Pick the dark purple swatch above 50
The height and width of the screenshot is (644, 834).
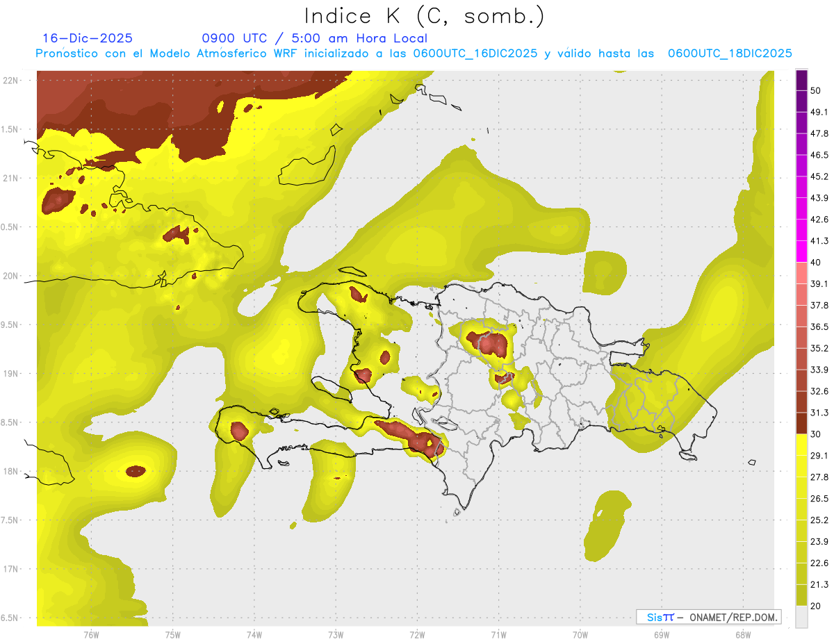point(801,81)
